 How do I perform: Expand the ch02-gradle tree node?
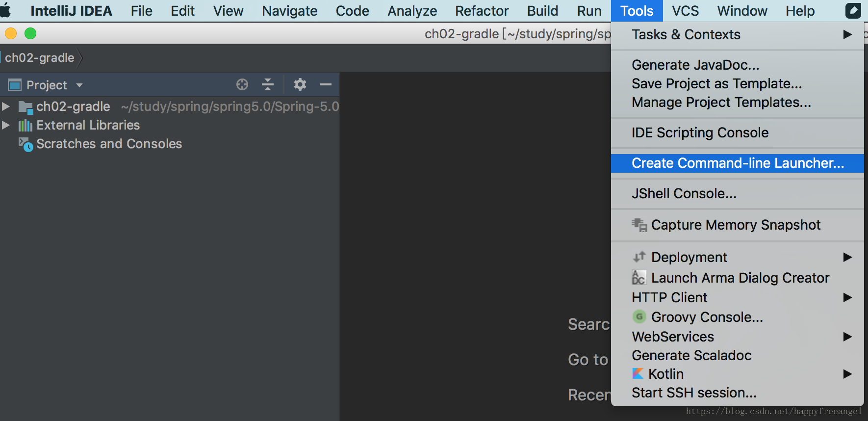[x=6, y=106]
